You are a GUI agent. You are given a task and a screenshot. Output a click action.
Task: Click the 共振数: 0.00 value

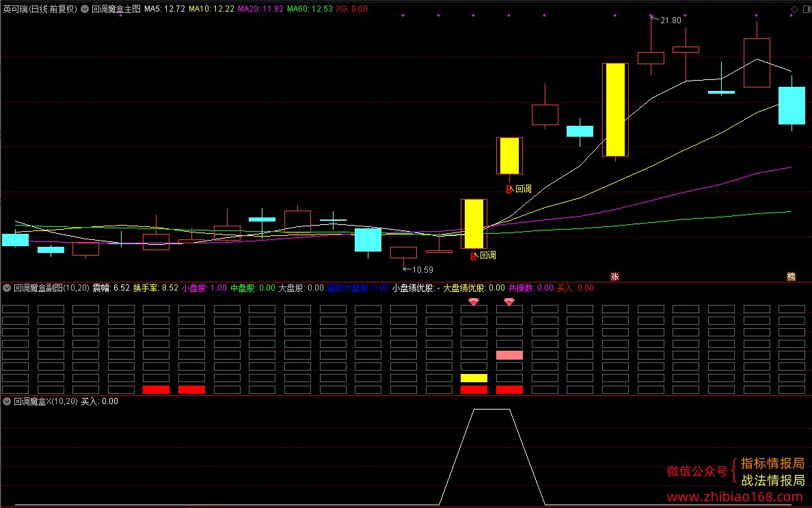[x=531, y=288]
